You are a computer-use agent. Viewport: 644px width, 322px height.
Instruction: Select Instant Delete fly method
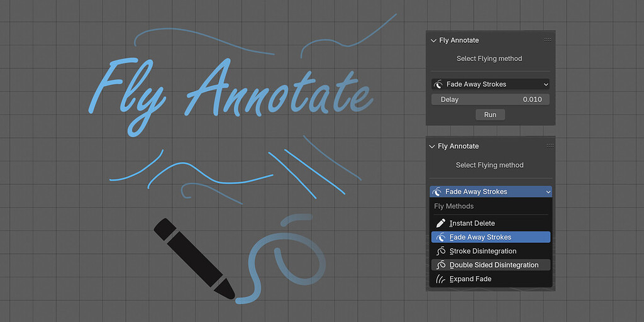coord(491,223)
